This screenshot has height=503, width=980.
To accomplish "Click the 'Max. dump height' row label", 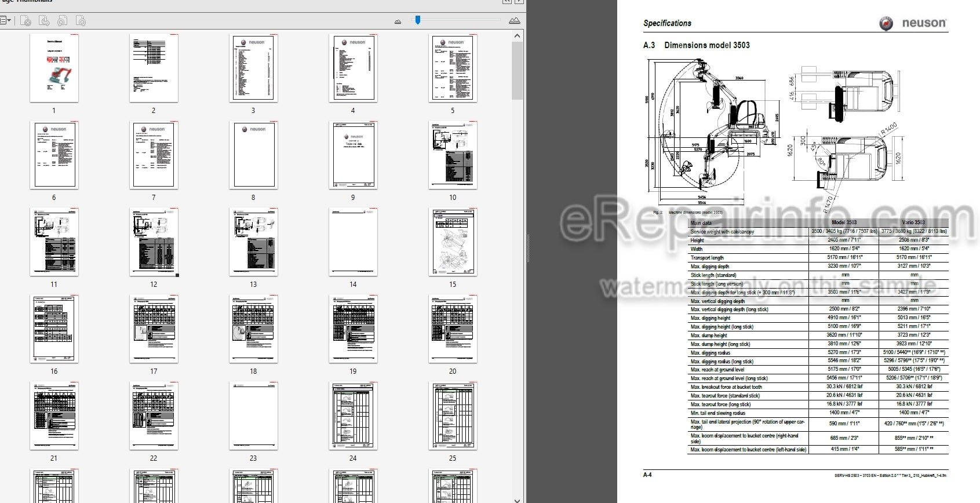I will pos(709,335).
